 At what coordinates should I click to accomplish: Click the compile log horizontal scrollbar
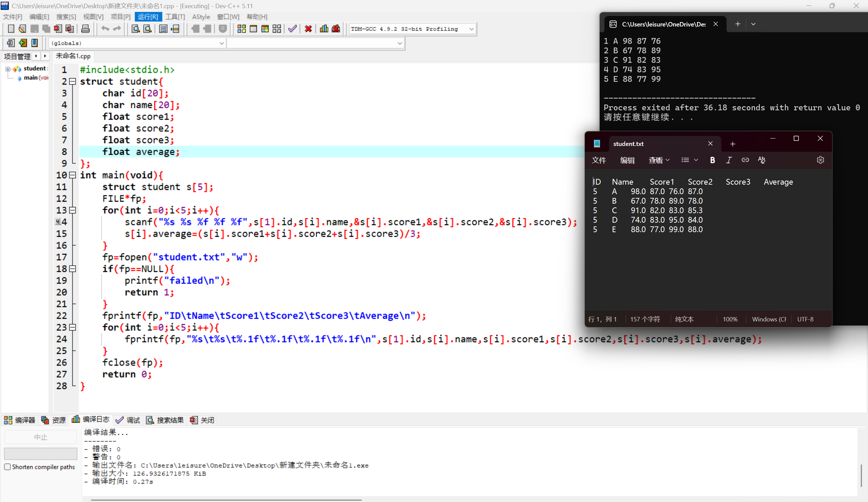click(x=226, y=500)
